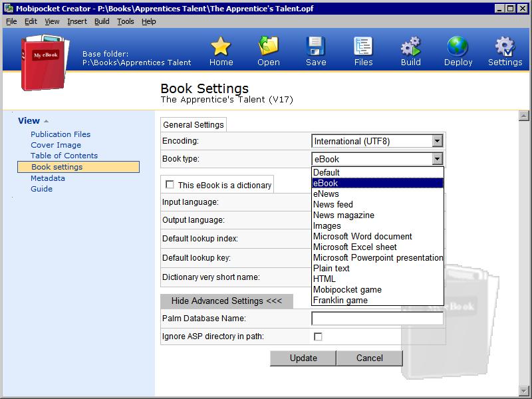Choose 'Plain text' book type

click(377, 268)
